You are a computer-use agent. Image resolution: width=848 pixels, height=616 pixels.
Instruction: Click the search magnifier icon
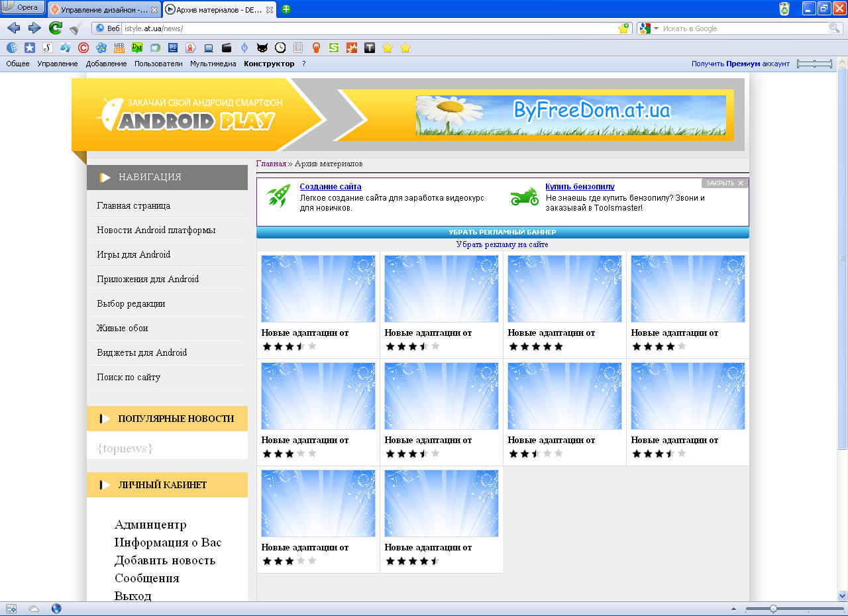point(835,28)
